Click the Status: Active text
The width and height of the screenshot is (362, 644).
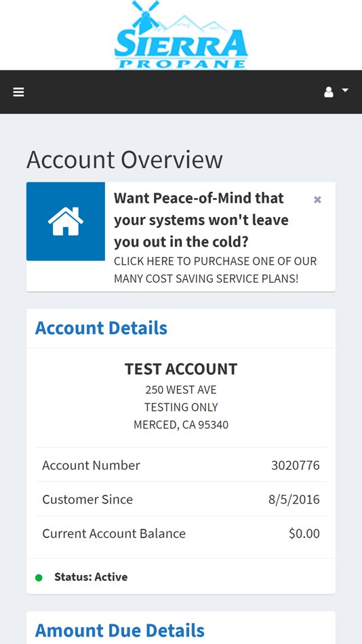tap(91, 577)
